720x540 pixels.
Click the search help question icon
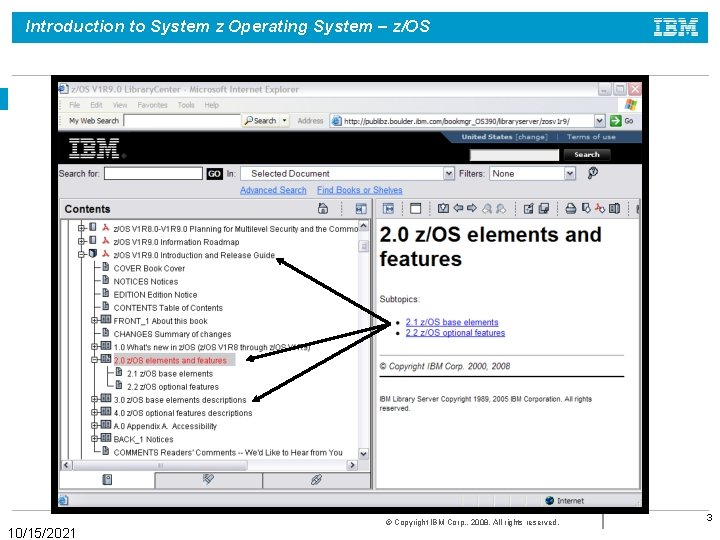[593, 173]
